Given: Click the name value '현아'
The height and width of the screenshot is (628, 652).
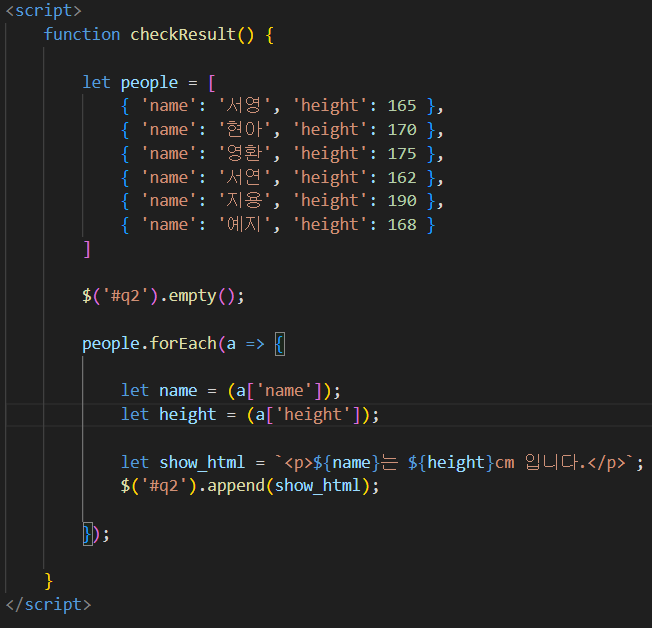Looking at the screenshot, I should pyautogui.click(x=244, y=130).
